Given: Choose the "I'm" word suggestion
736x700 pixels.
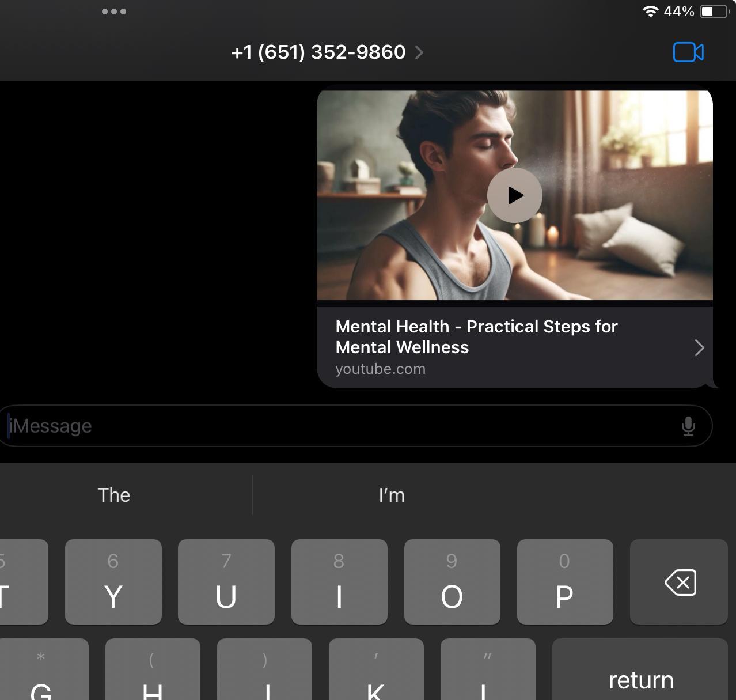Looking at the screenshot, I should click(392, 495).
